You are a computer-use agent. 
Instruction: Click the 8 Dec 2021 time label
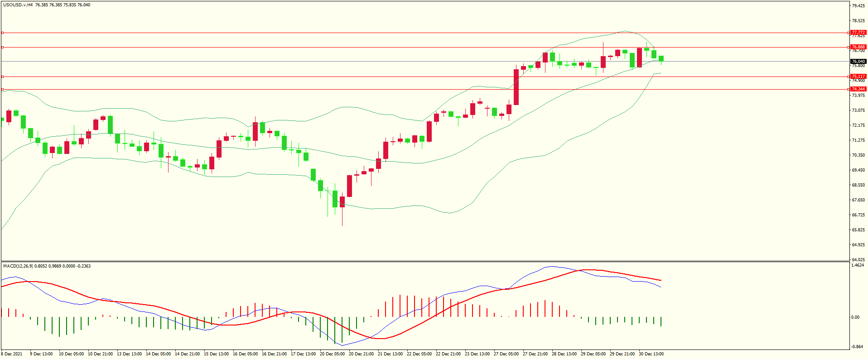[12, 354]
